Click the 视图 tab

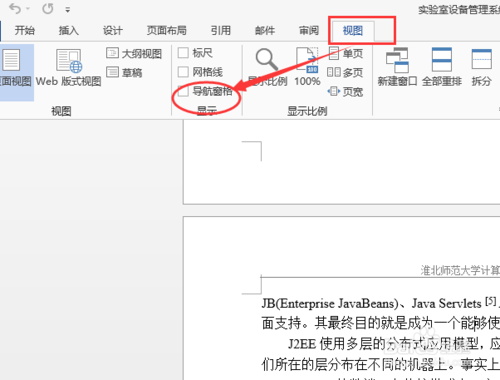(x=353, y=31)
